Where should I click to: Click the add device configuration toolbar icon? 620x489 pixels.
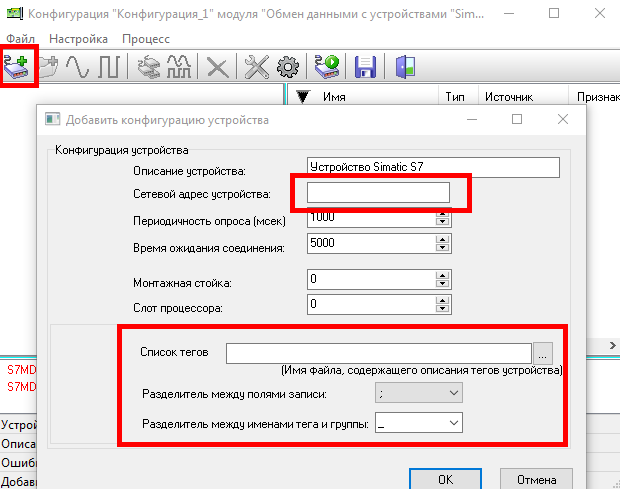19,67
